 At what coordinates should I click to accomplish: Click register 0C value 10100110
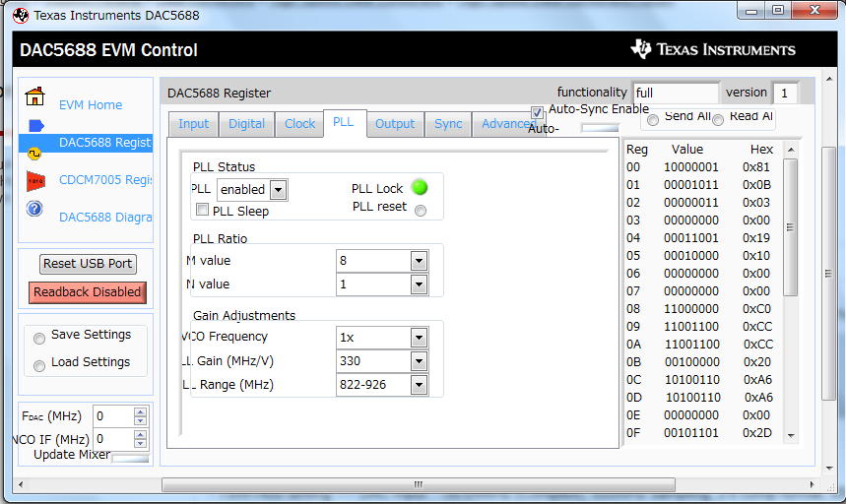[692, 380]
